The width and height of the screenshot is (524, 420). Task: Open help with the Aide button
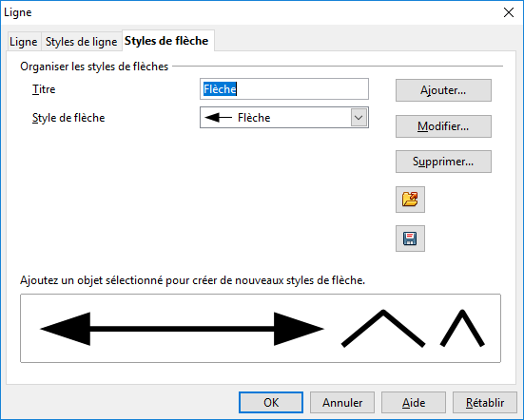[x=414, y=402]
